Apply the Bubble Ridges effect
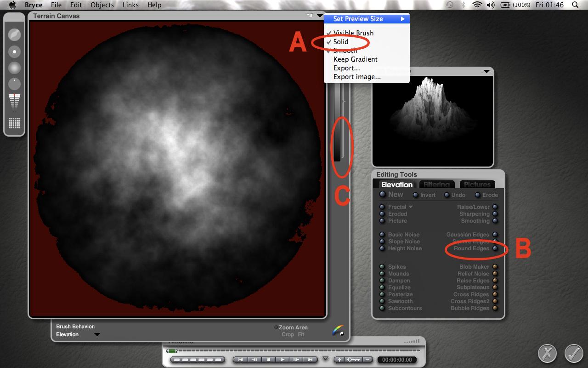Viewport: 588px width, 368px height. (x=495, y=308)
